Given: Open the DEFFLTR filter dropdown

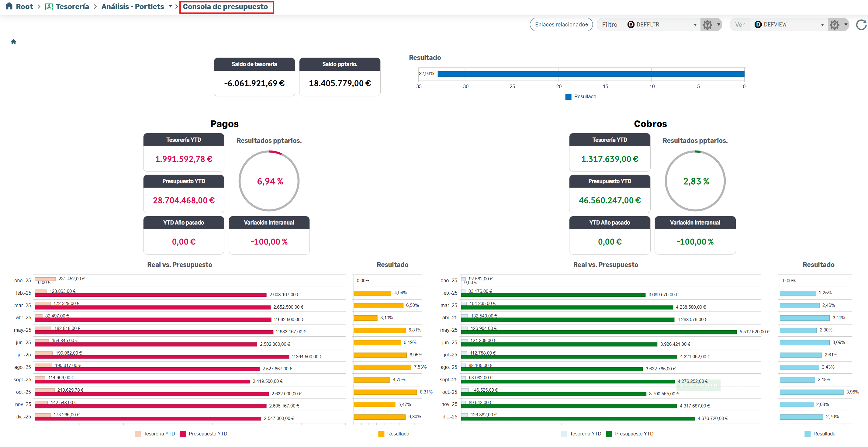Looking at the screenshot, I should 695,25.
